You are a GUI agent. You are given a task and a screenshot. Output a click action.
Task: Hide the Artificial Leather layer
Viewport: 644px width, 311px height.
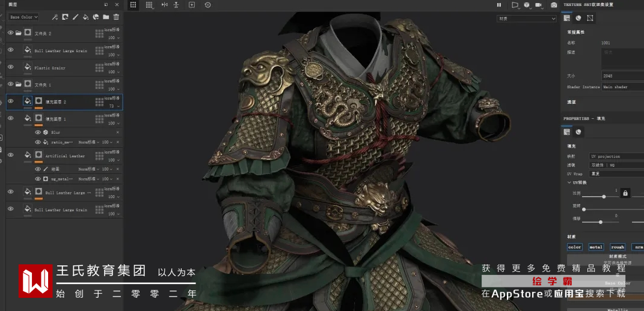click(11, 155)
